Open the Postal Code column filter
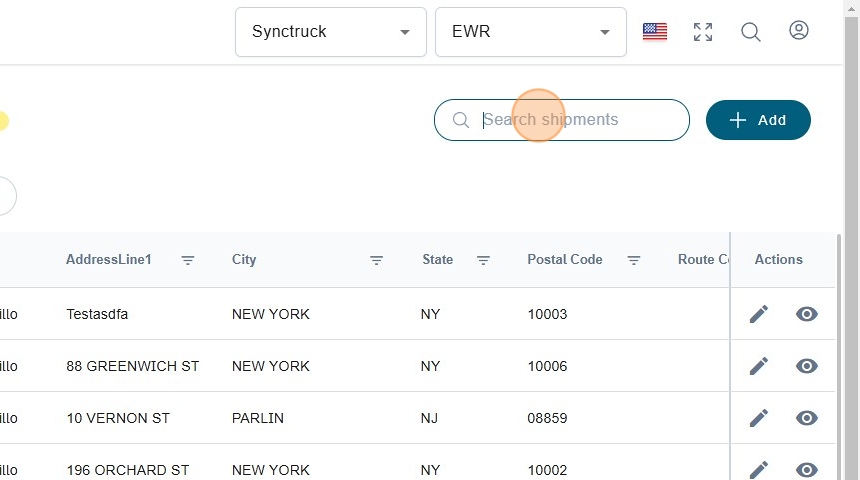860x480 pixels. pos(634,260)
